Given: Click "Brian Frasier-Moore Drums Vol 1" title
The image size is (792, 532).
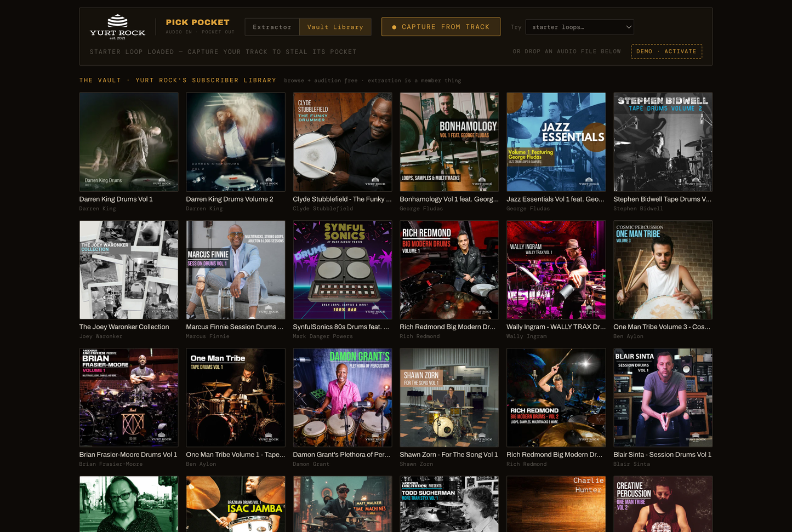Looking at the screenshot, I should point(128,455).
